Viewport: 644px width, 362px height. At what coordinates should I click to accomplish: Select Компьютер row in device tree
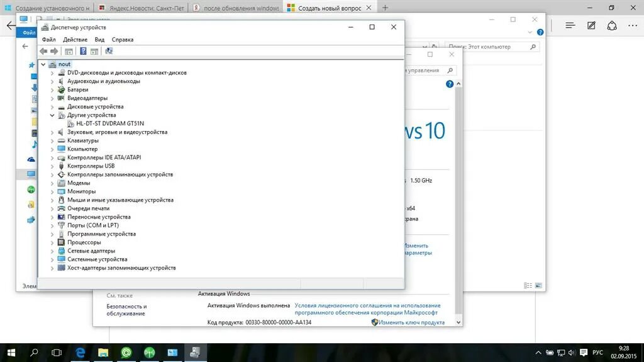point(82,149)
